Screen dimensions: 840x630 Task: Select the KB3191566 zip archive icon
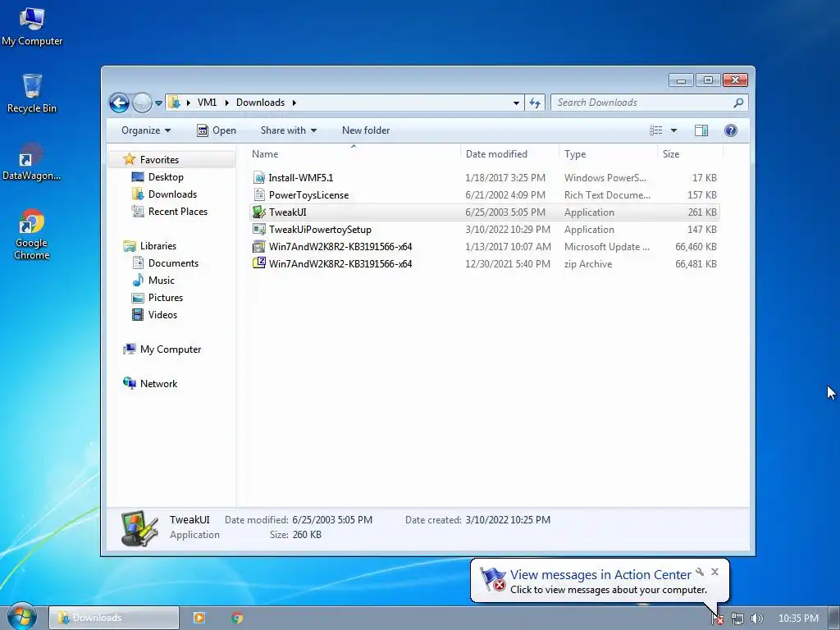pyautogui.click(x=259, y=263)
